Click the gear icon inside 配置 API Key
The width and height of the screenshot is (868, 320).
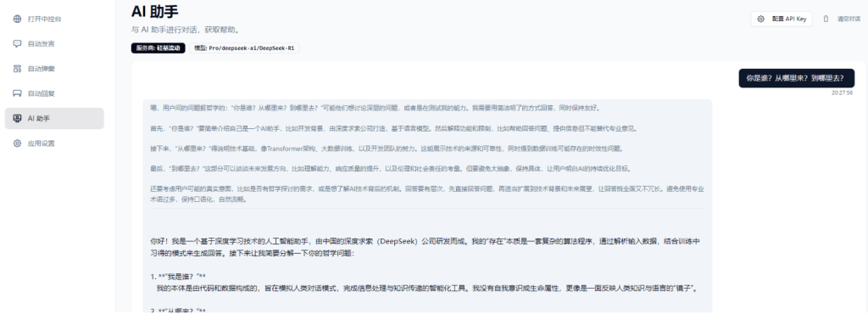761,19
